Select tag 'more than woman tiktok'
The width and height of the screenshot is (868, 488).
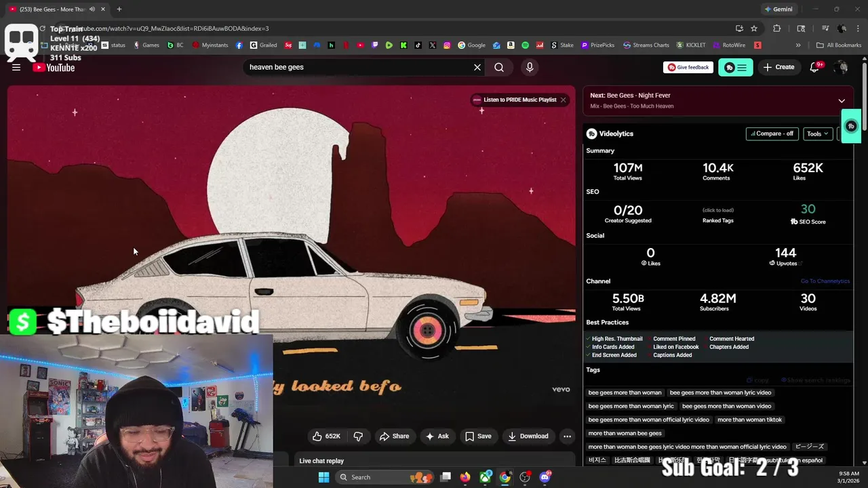tap(749, 420)
